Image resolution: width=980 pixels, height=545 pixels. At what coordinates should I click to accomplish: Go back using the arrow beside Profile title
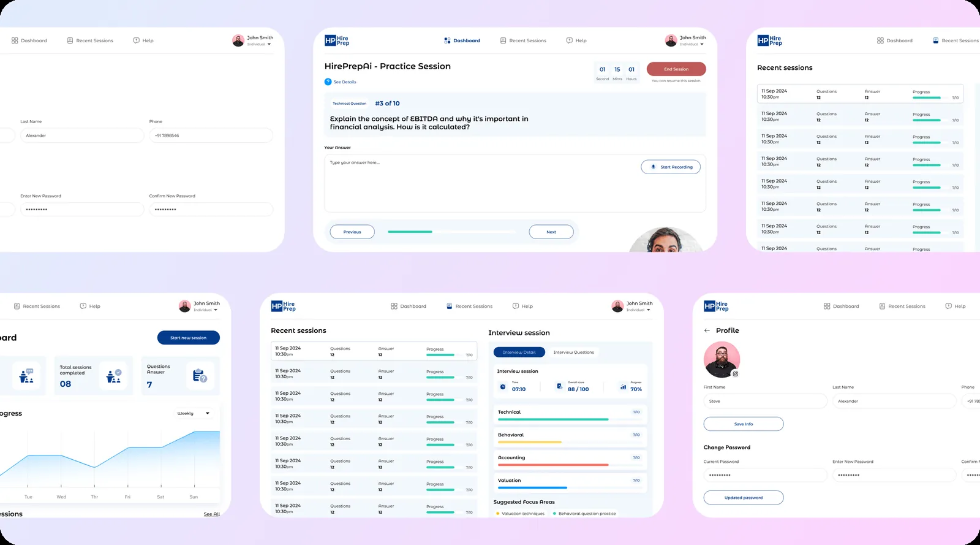(x=707, y=330)
